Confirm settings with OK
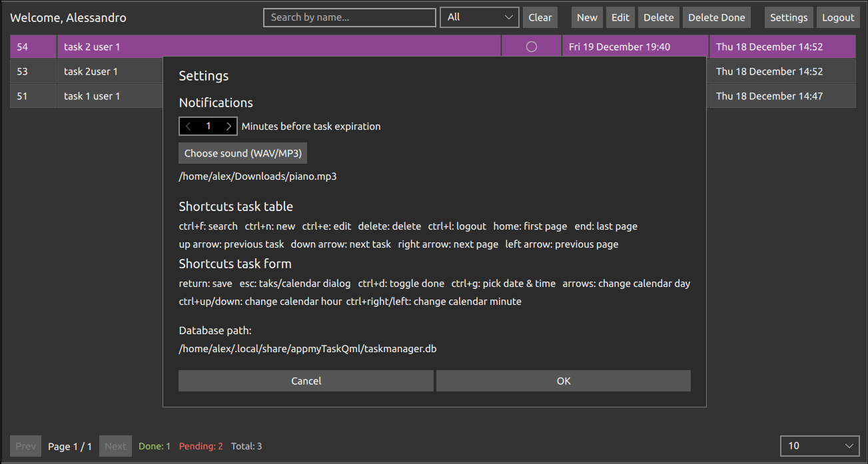 [563, 380]
